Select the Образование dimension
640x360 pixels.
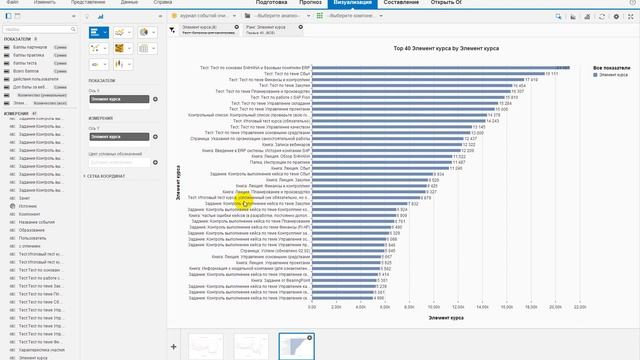31,230
